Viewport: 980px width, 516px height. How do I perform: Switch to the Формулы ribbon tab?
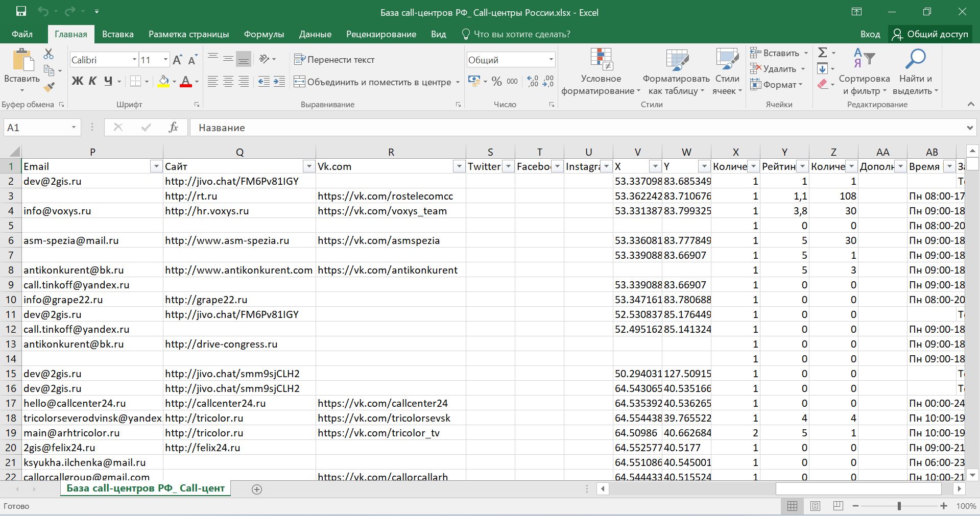pos(264,34)
